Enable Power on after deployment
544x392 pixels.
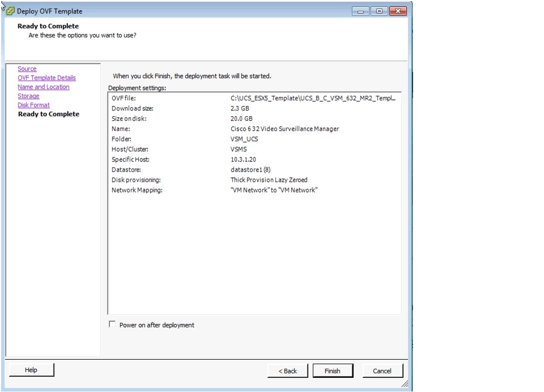pos(113,325)
